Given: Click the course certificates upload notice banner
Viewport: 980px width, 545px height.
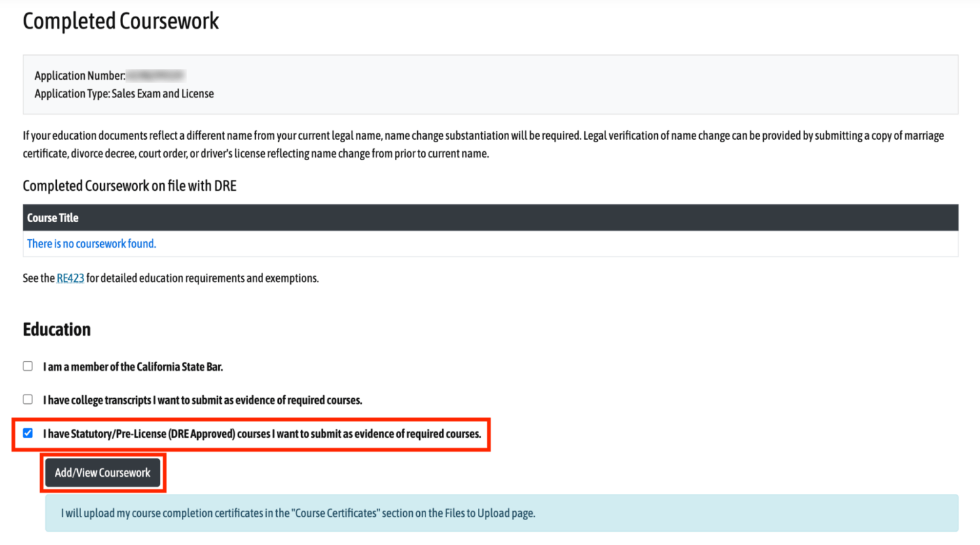Looking at the screenshot, I should click(501, 513).
